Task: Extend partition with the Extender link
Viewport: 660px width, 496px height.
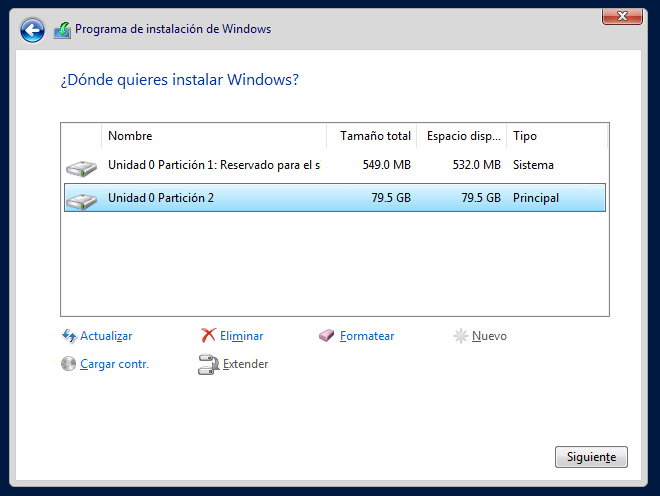Action: 245,364
